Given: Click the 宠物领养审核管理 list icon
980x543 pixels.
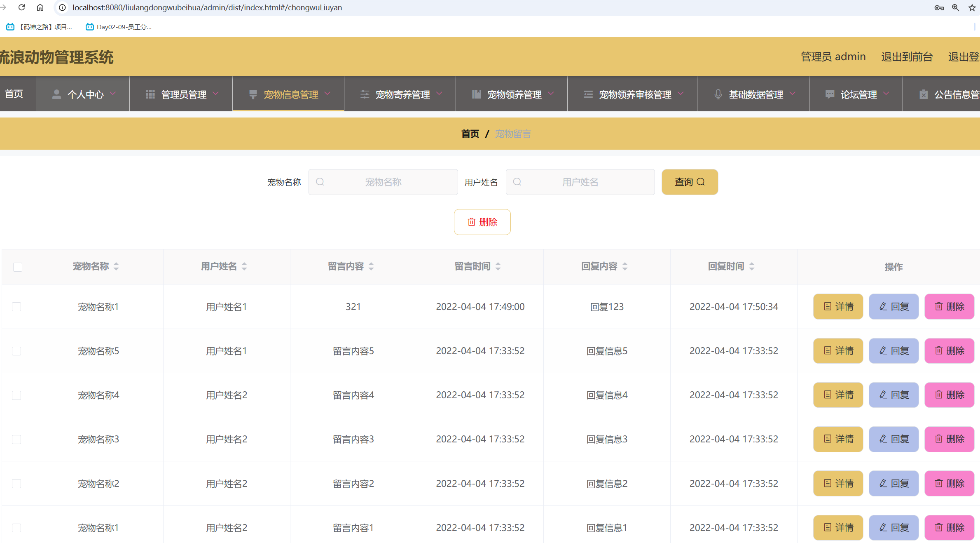Looking at the screenshot, I should click(588, 94).
